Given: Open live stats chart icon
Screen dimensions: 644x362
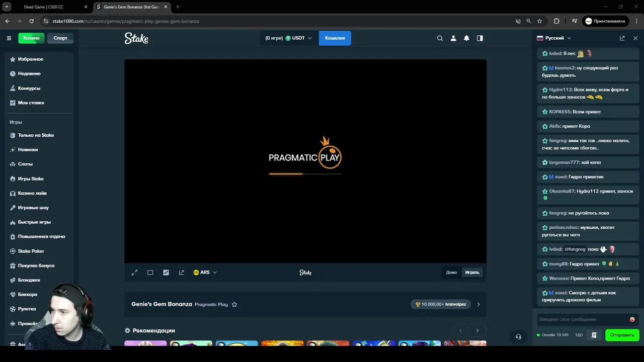Looking at the screenshot, I should (x=166, y=273).
